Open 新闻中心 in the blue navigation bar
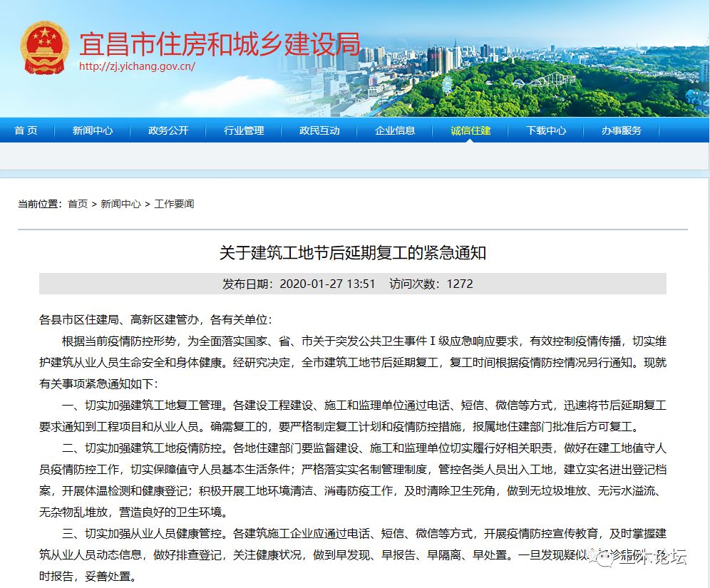This screenshot has height=588, width=710. (93, 130)
